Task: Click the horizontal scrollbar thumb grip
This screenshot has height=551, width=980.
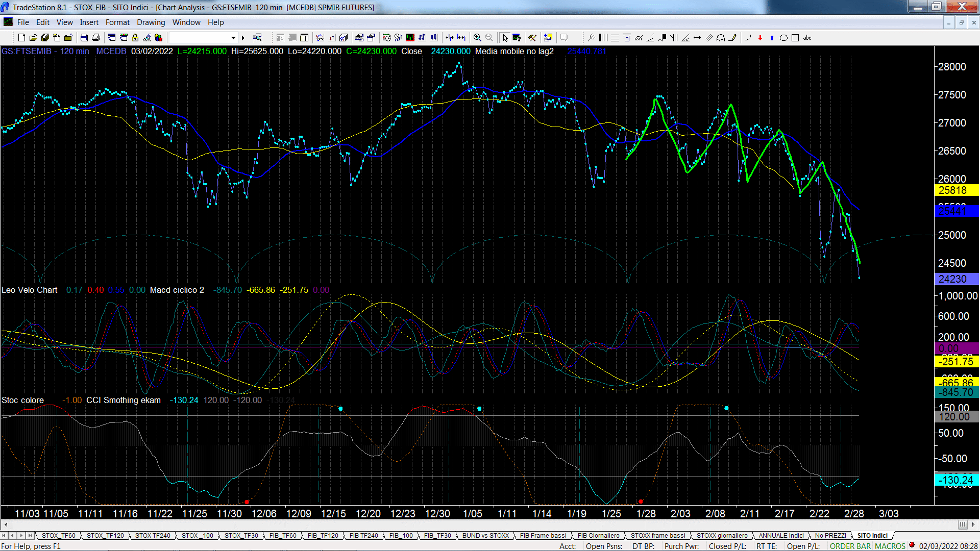Action: [x=962, y=524]
